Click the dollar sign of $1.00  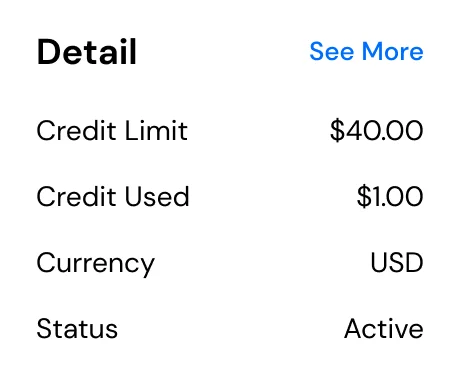pos(364,196)
